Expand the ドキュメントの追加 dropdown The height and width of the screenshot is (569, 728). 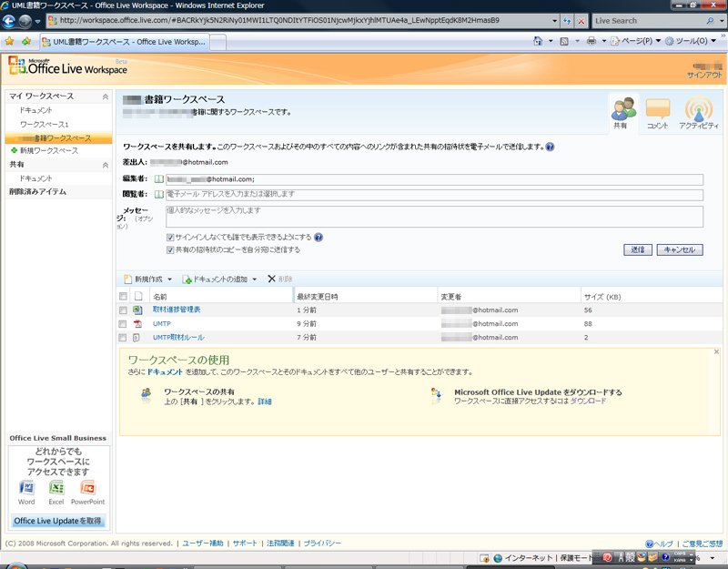(255, 279)
